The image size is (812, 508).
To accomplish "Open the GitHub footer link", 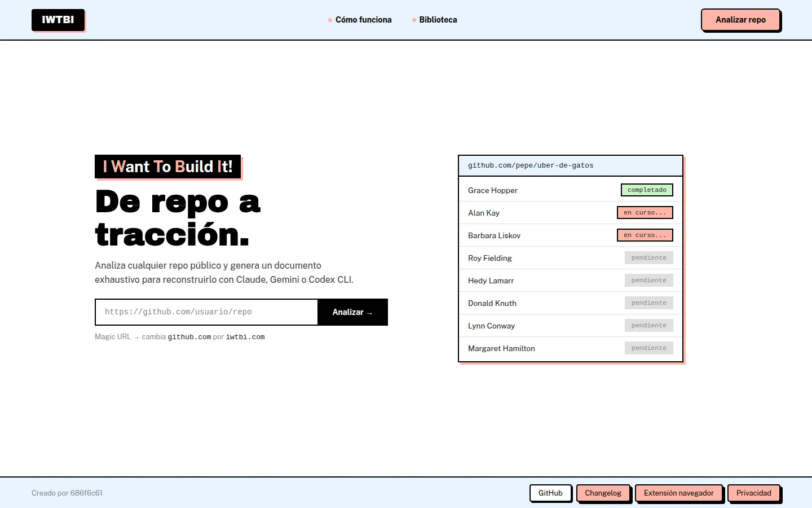I will 550,493.
